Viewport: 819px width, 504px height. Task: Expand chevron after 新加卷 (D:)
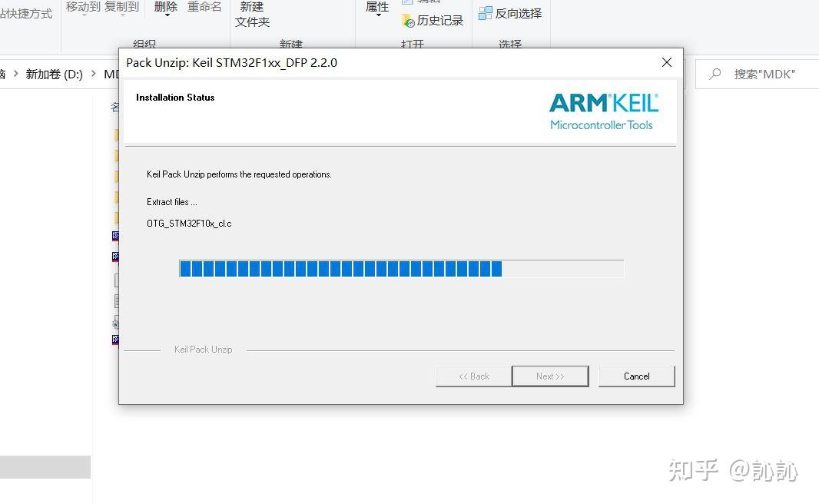pos(94,74)
